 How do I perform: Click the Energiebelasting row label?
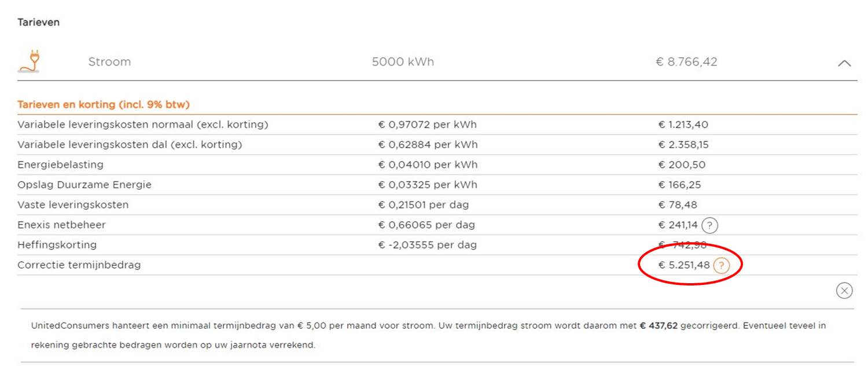(x=60, y=164)
